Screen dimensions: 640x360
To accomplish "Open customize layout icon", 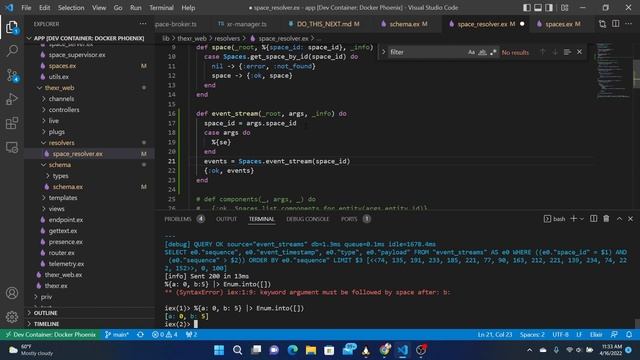I will (564, 8).
